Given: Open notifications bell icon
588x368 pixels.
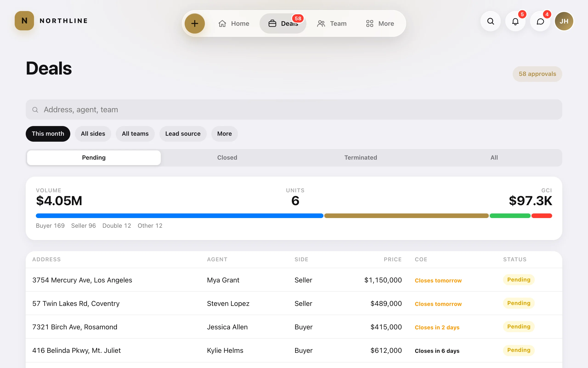Looking at the screenshot, I should (x=515, y=21).
